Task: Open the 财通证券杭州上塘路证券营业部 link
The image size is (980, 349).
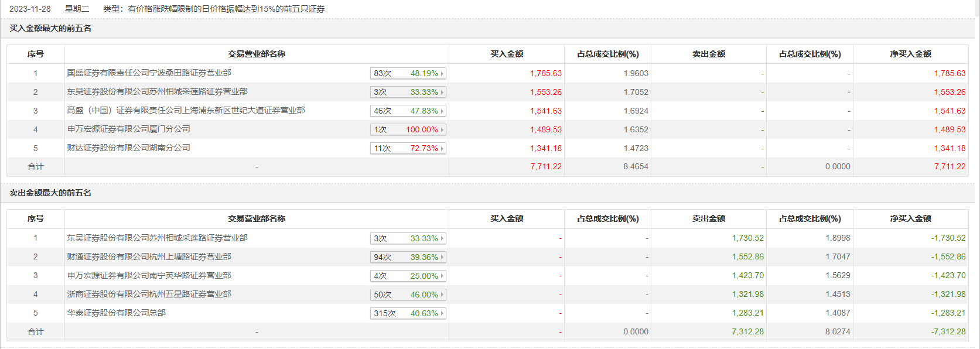Action: 149,256
